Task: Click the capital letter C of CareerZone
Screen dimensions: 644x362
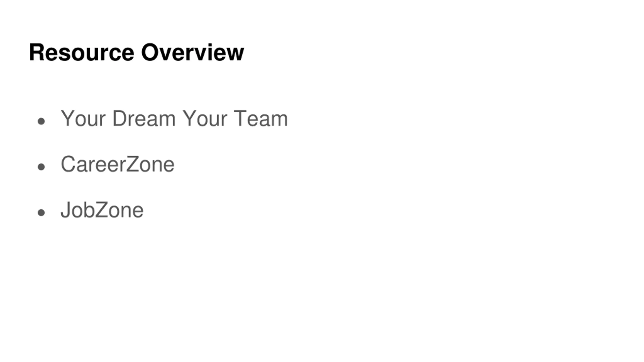Action: 68,164
